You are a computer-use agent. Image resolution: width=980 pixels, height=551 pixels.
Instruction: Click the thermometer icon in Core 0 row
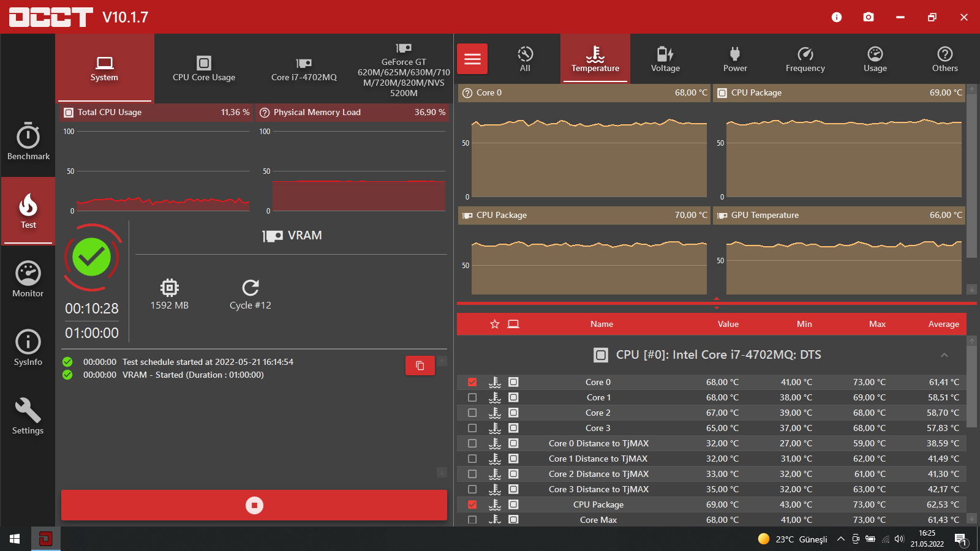pyautogui.click(x=495, y=382)
